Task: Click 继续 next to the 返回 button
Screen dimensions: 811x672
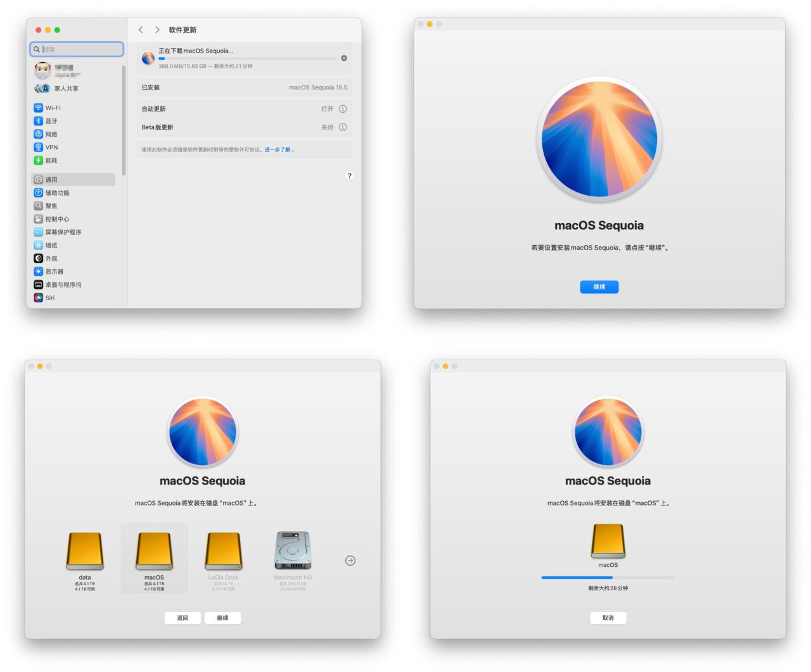Action: click(222, 618)
